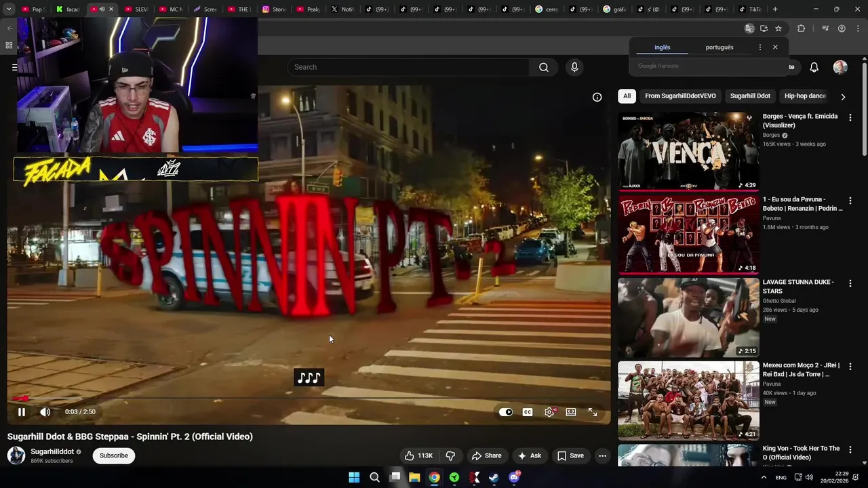
Task: Click the search magnifier button
Action: [544, 67]
